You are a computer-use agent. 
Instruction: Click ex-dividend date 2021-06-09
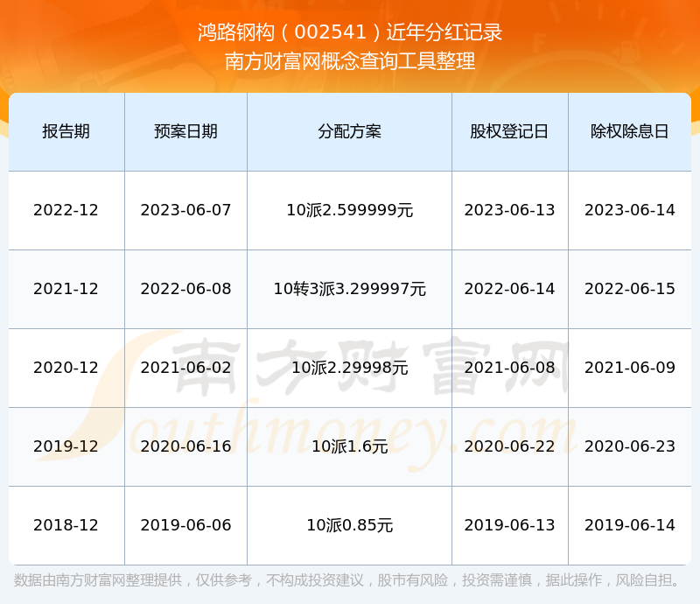click(x=629, y=368)
